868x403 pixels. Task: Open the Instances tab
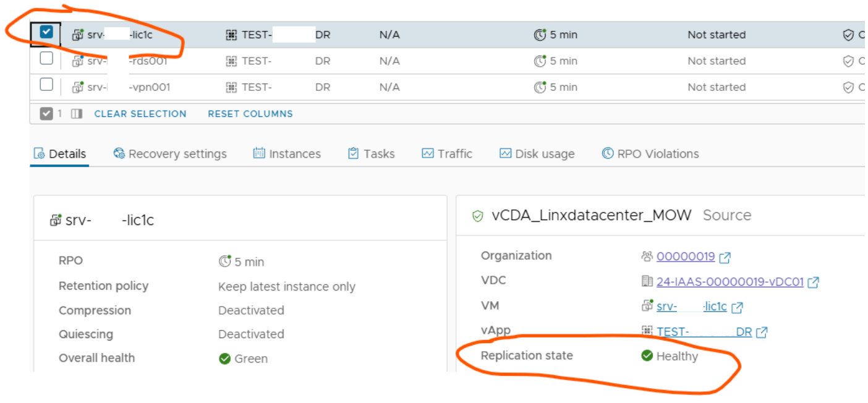[287, 154]
